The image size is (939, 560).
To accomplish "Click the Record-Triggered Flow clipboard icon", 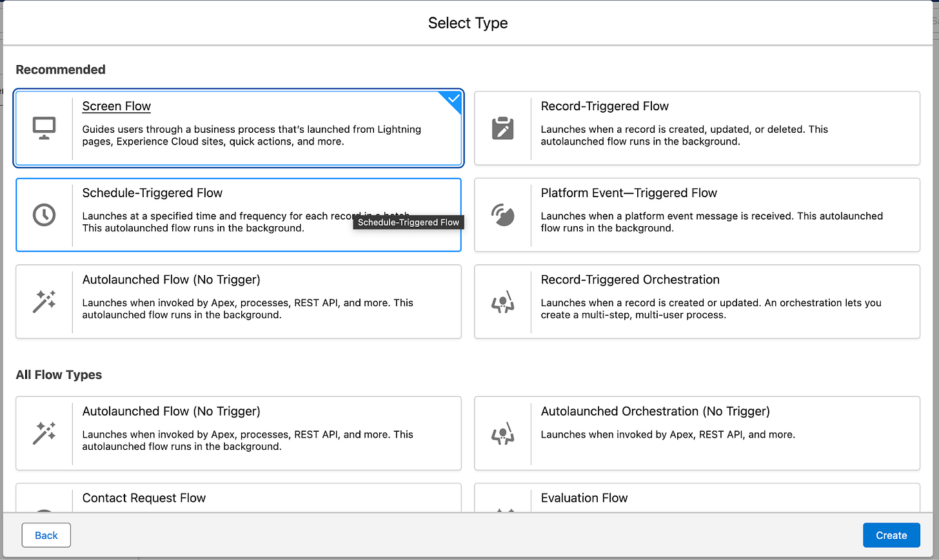I will click(503, 128).
